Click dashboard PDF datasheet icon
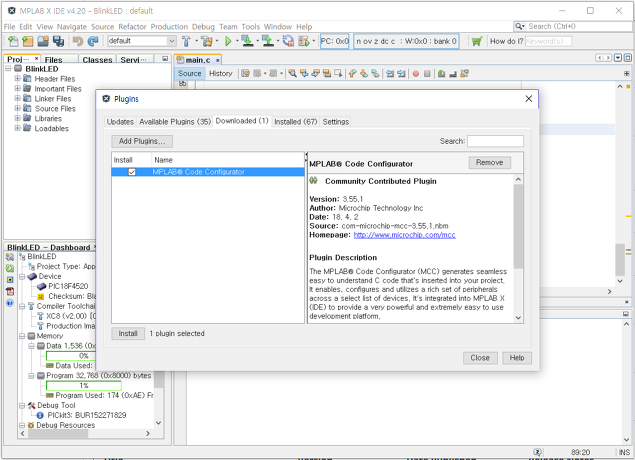Viewport: 635px width, 460px height. point(10,291)
